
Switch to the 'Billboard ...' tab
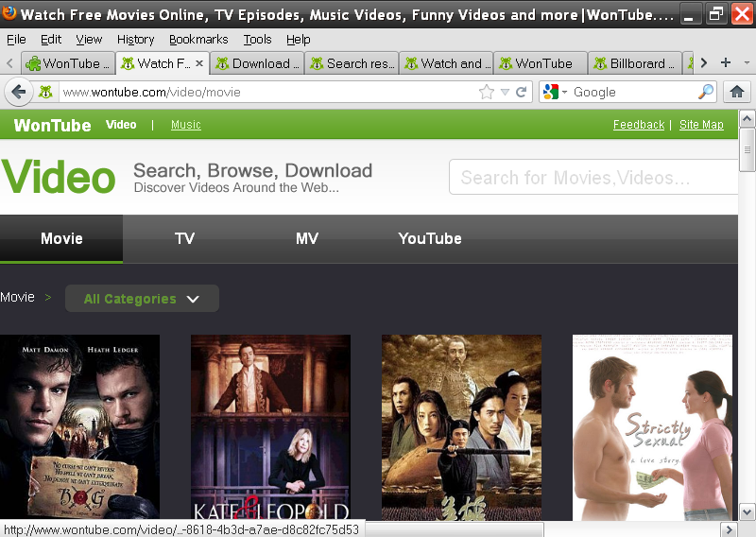(635, 63)
